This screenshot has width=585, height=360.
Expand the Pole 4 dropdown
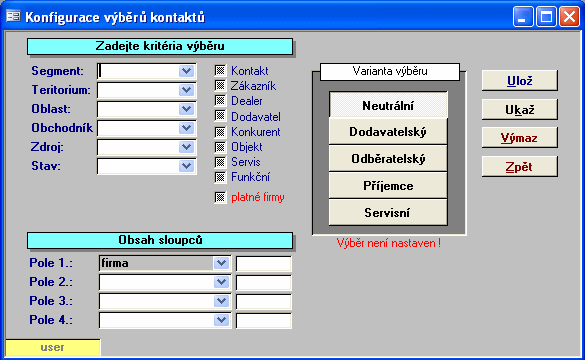pos(221,320)
